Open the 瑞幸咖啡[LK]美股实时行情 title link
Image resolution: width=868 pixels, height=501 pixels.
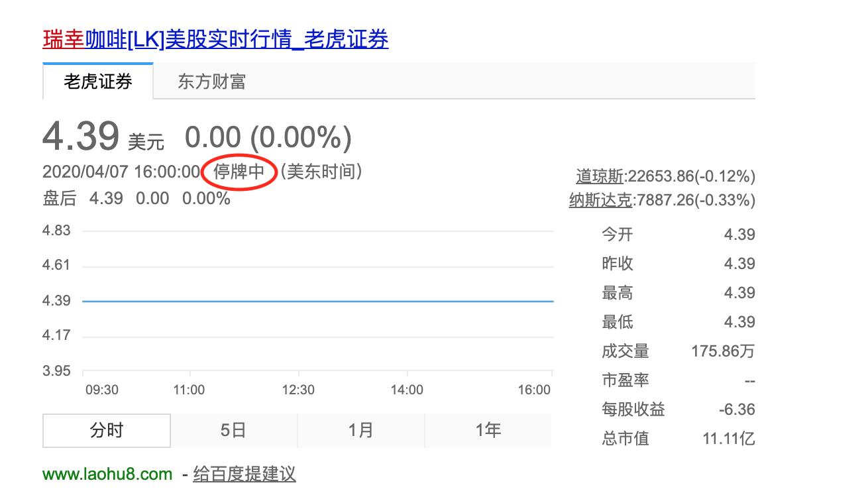[x=215, y=40]
